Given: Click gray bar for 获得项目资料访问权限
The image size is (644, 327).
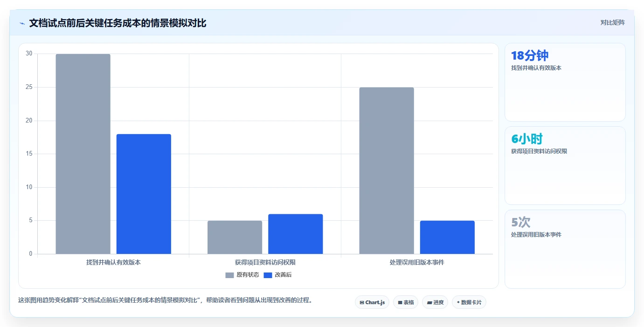Looking at the screenshot, I should [x=235, y=237].
